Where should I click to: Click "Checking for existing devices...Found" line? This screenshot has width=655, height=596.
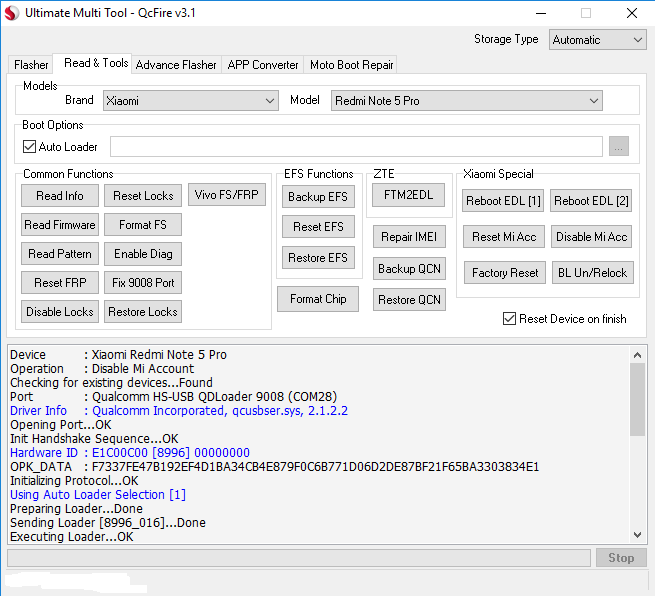click(111, 383)
